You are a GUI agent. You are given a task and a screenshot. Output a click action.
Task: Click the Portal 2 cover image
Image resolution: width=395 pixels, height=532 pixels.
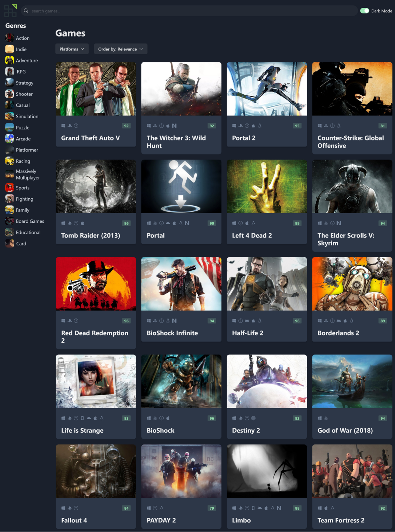(x=267, y=89)
